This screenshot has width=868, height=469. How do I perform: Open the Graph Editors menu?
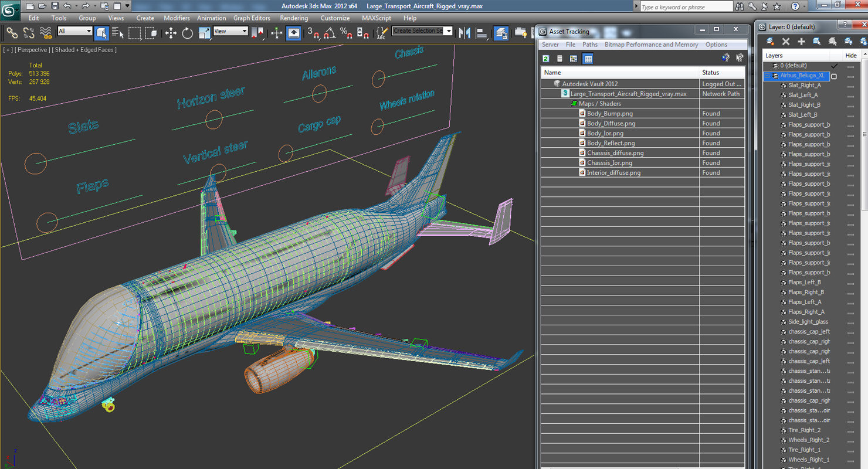coord(252,18)
